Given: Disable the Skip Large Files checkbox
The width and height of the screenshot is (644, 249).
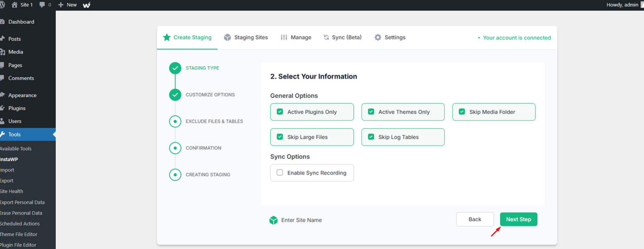Looking at the screenshot, I should (280, 137).
